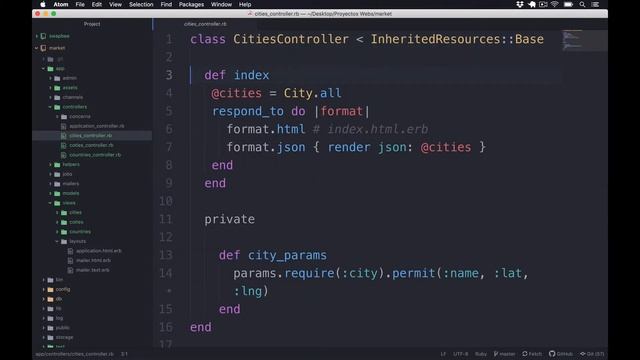
Task: Click the public folder icon
Action: 51,328
